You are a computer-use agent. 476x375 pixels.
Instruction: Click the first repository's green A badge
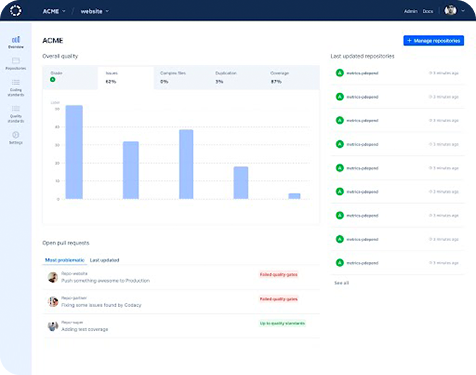pos(340,73)
